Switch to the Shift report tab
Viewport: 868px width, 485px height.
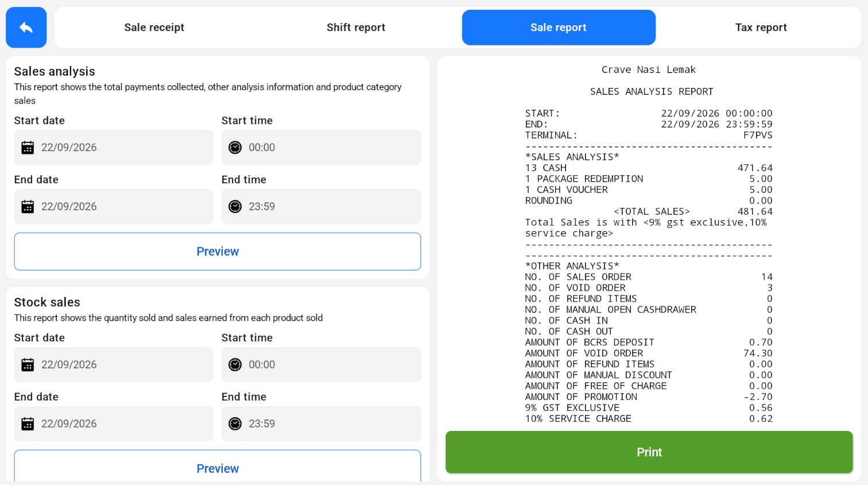(x=356, y=28)
